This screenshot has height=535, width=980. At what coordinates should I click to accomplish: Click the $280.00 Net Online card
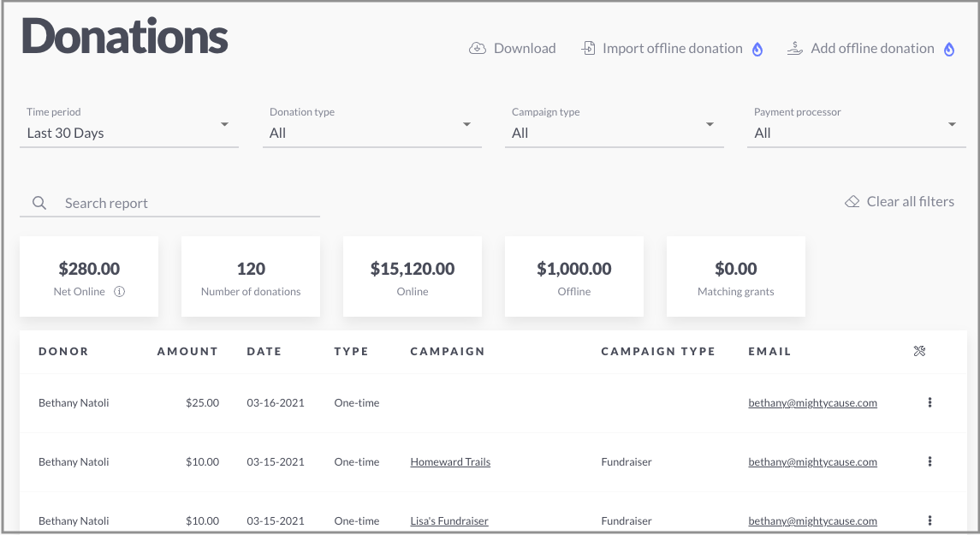[89, 276]
